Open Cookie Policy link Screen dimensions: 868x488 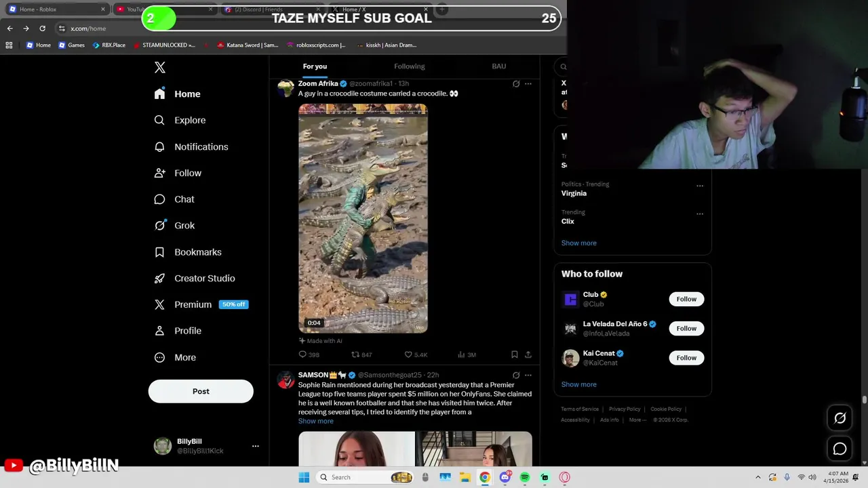666,409
